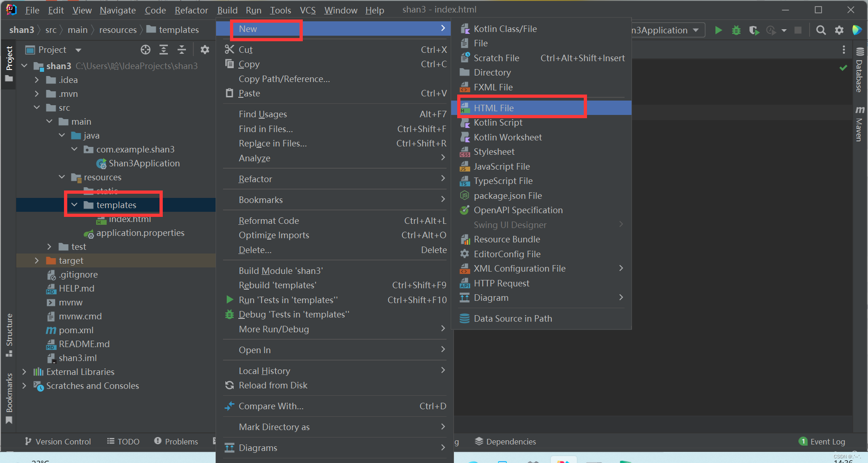
Task: Open the VCS menu
Action: (307, 10)
